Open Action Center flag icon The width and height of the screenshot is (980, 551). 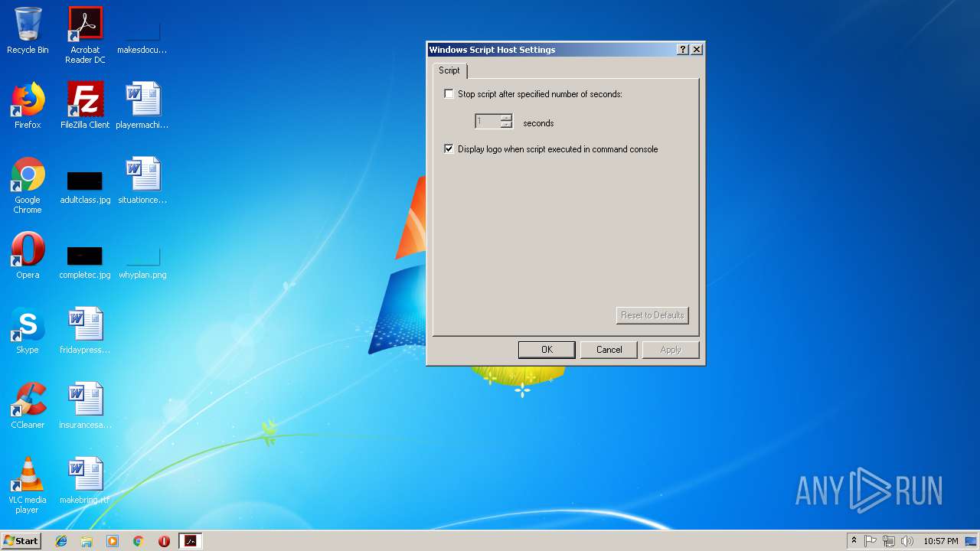871,541
